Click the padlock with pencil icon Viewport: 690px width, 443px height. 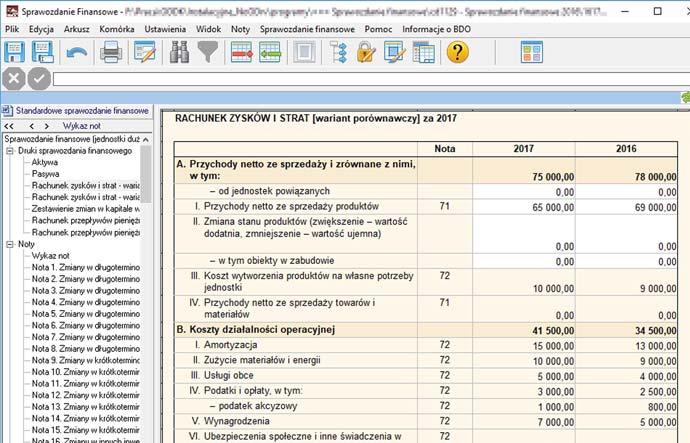366,52
